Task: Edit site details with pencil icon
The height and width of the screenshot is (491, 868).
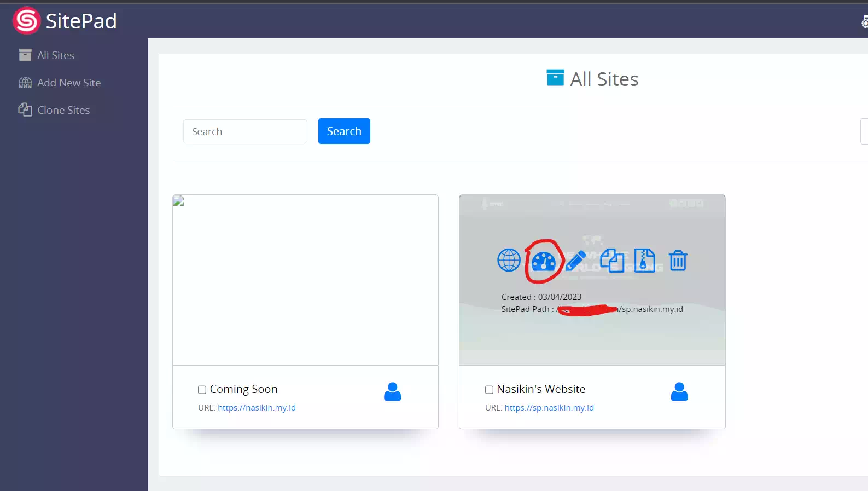Action: [x=576, y=261]
